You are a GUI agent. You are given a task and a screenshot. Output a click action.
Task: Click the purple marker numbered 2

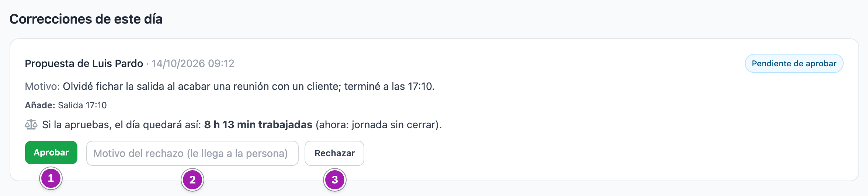pyautogui.click(x=192, y=180)
